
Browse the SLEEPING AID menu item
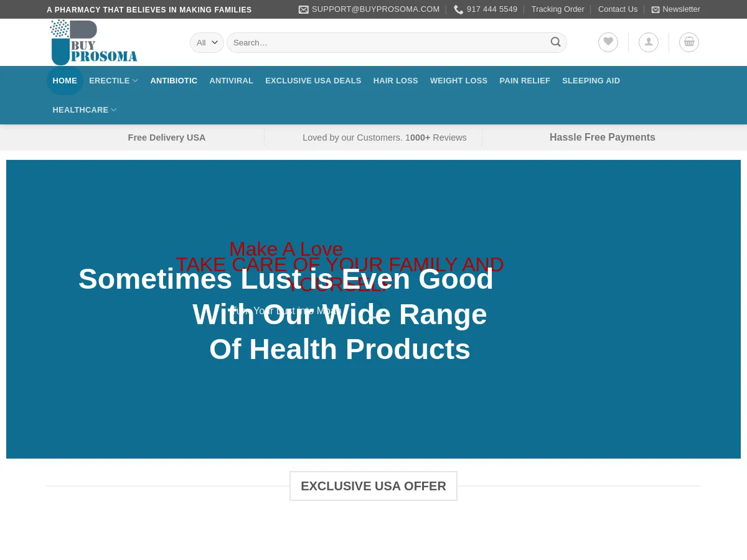[x=591, y=80]
